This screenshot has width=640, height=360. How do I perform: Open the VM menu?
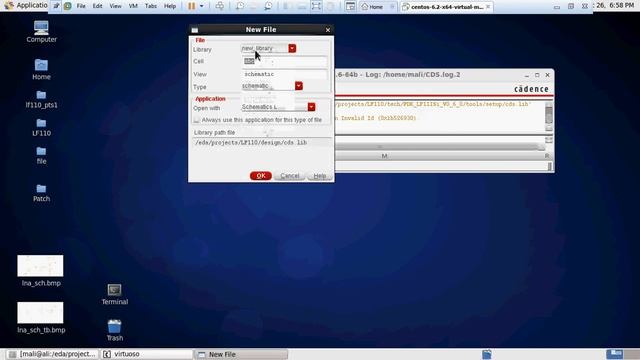(133, 6)
